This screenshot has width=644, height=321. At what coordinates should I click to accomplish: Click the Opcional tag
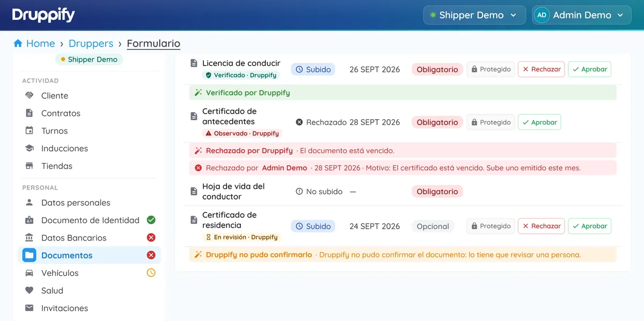pos(433,226)
